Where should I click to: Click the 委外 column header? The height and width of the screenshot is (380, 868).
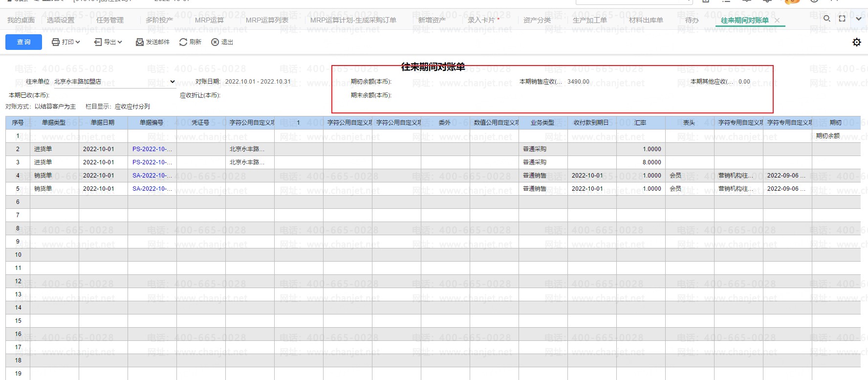pos(445,123)
